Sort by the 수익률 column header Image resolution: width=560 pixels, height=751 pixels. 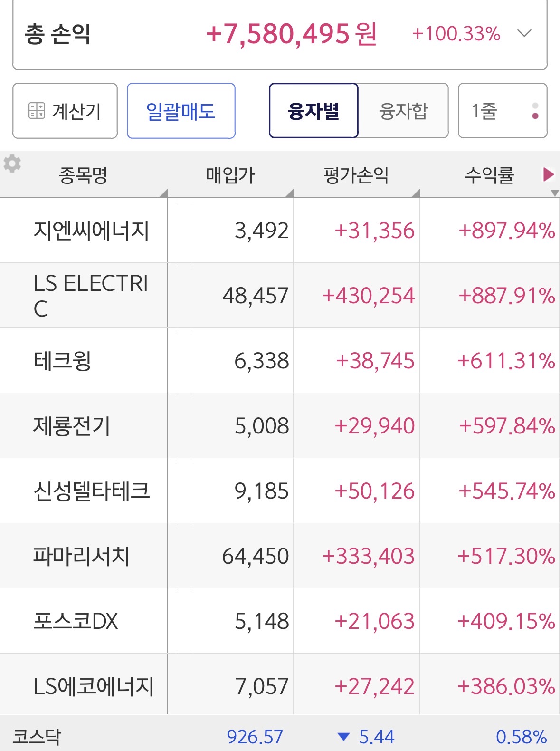489,175
